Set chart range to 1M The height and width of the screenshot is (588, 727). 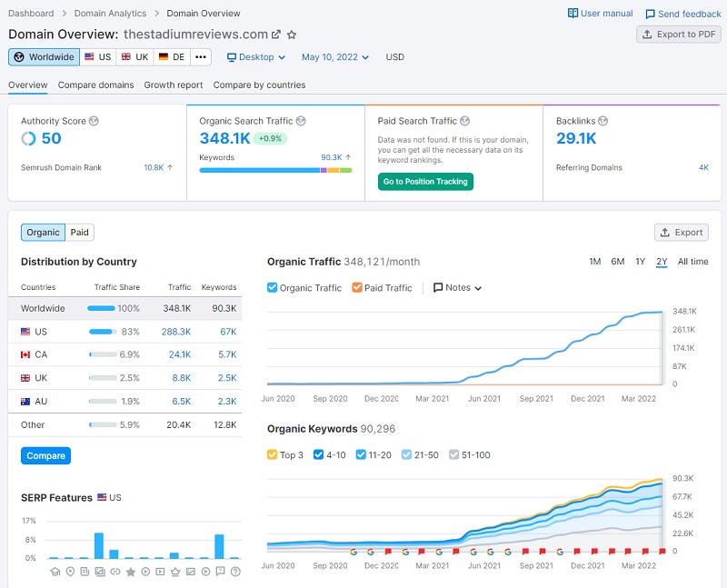[595, 262]
